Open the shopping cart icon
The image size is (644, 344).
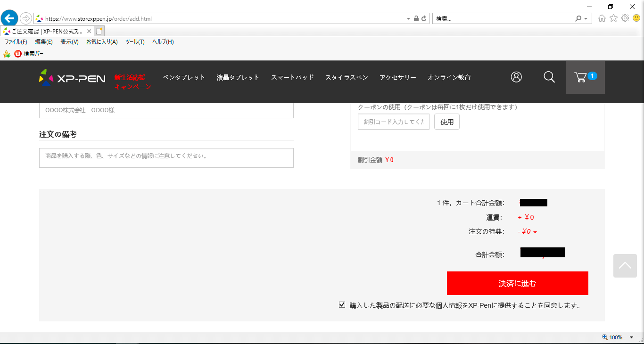(585, 77)
